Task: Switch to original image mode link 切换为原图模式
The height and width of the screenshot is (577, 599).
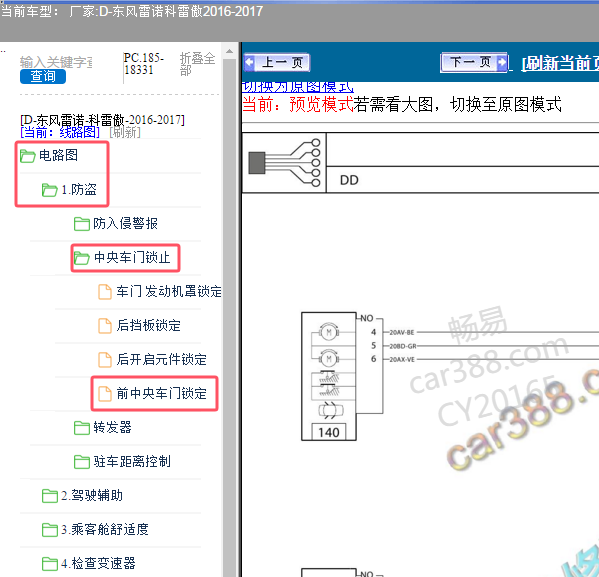Action: tap(298, 87)
